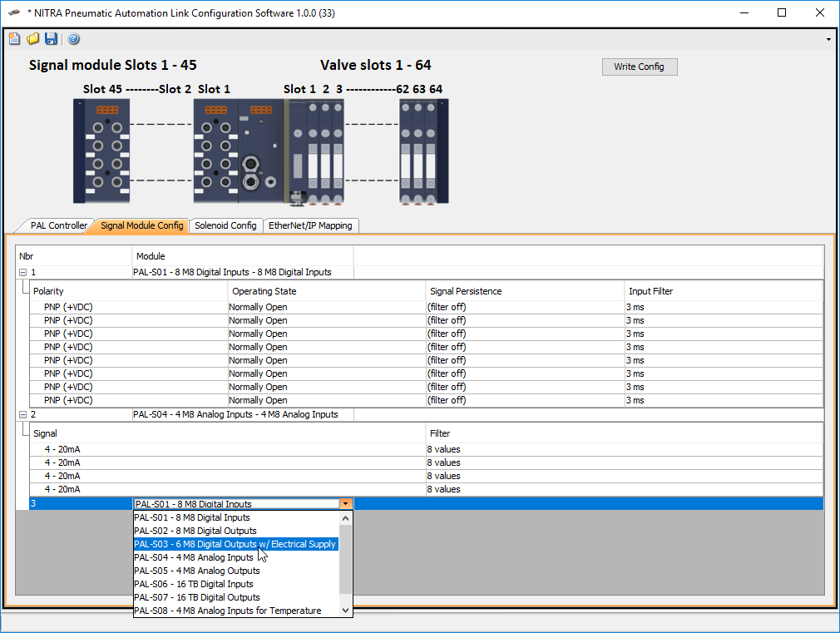Viewport: 840px width, 633px height.
Task: Click the PAL controller unit image
Action: point(261,151)
